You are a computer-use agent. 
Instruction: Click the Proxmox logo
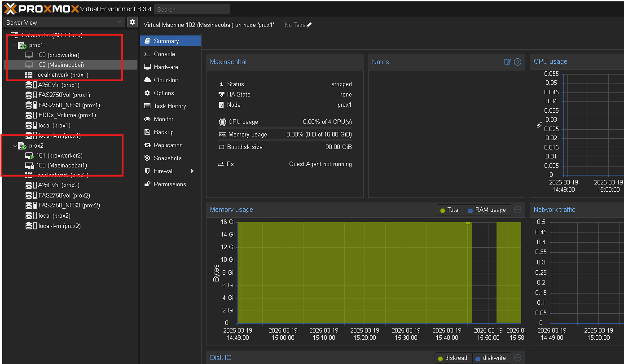coord(41,9)
